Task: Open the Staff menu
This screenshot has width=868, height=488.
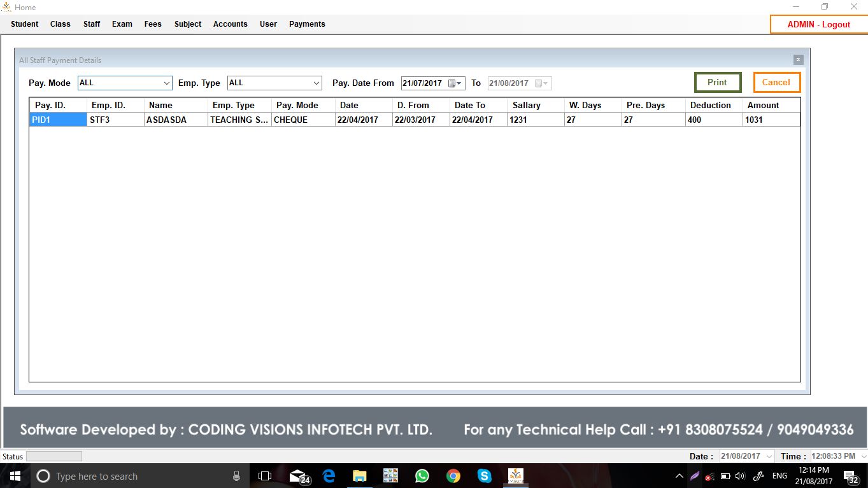Action: point(92,24)
